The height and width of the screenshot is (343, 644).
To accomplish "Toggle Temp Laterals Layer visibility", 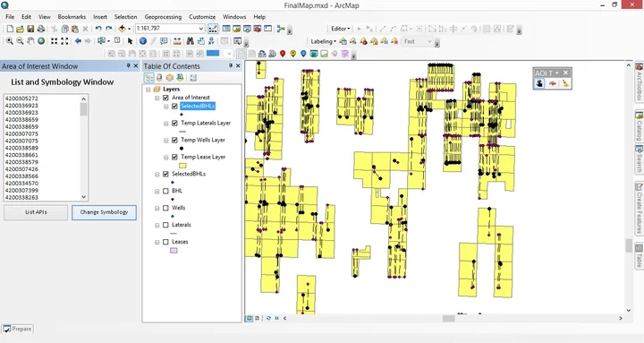I will click(174, 123).
